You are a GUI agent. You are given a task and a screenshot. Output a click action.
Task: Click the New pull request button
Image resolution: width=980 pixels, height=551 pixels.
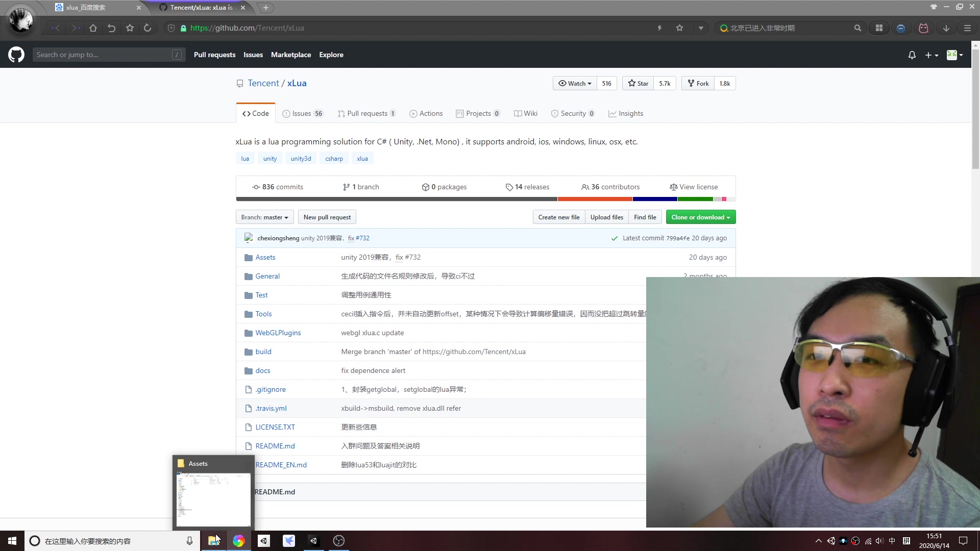327,217
